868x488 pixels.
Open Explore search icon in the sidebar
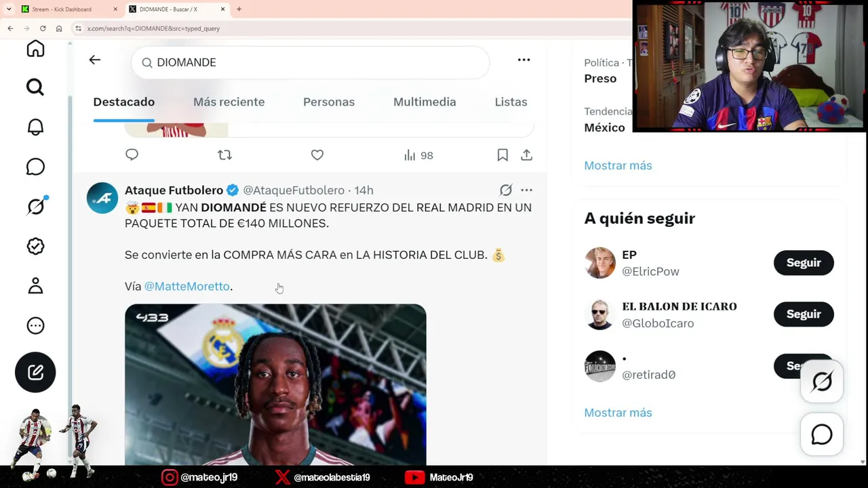pyautogui.click(x=35, y=87)
